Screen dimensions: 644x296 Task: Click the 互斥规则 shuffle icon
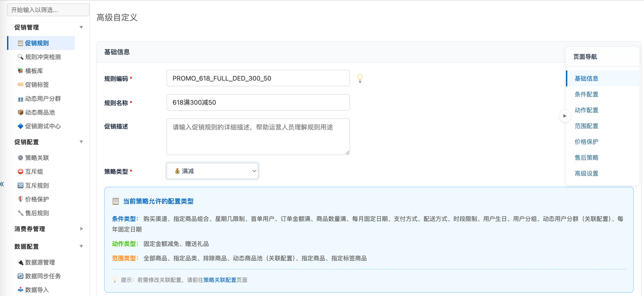(20, 185)
